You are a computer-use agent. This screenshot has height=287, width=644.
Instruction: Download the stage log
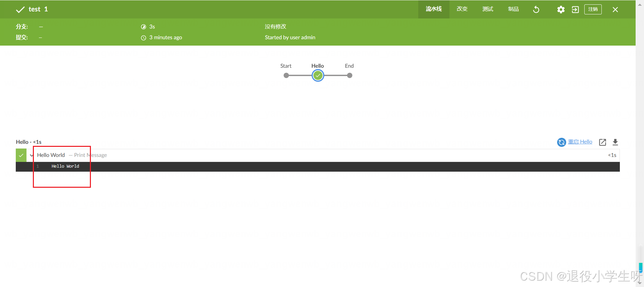click(x=615, y=142)
